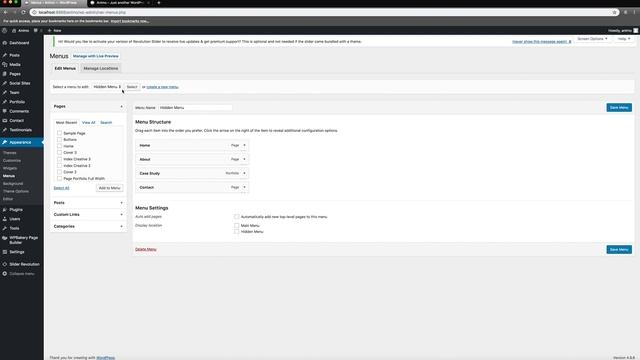640x360 pixels.
Task: Click the Users icon in sidebar
Action: (4, 219)
